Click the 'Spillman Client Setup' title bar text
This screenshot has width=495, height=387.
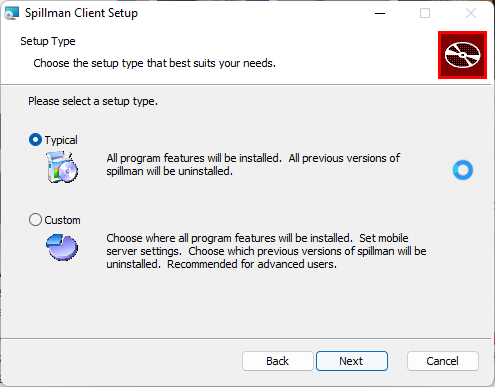(x=81, y=13)
